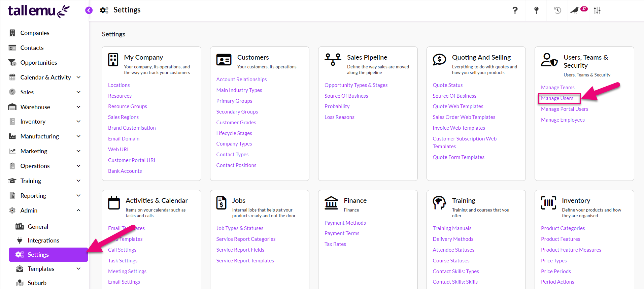The height and width of the screenshot is (289, 644).
Task: Open Contacts from the sidebar
Action: [x=32, y=47]
